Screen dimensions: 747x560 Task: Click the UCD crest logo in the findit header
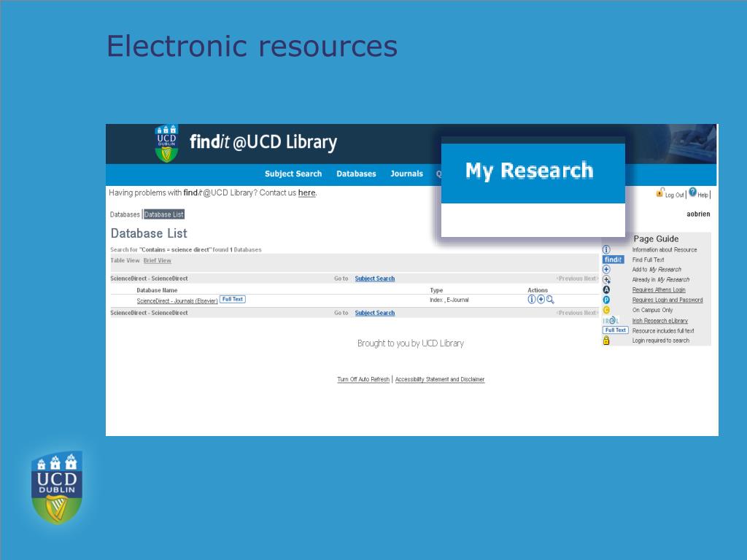[x=166, y=144]
